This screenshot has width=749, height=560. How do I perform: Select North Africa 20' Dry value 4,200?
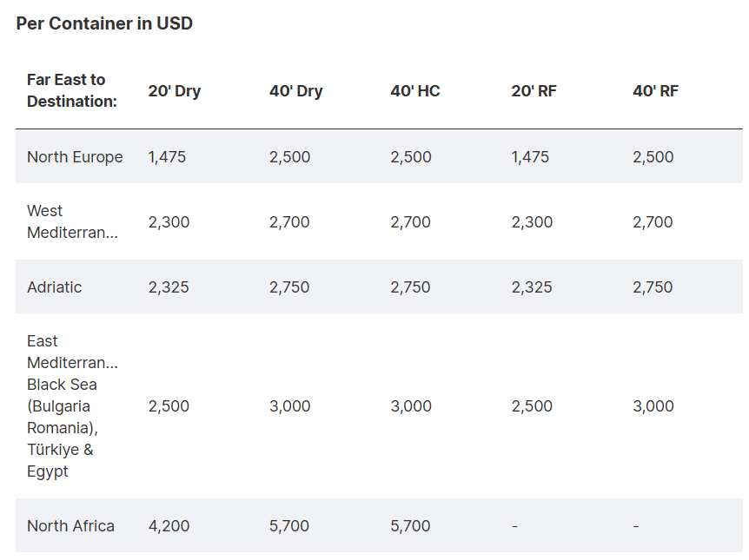click(169, 525)
